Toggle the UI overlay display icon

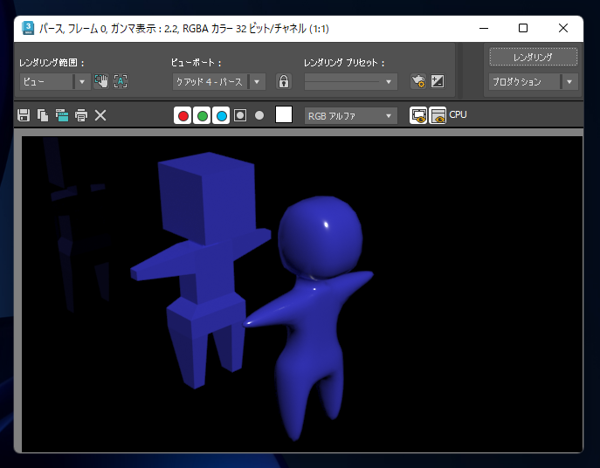click(x=418, y=115)
